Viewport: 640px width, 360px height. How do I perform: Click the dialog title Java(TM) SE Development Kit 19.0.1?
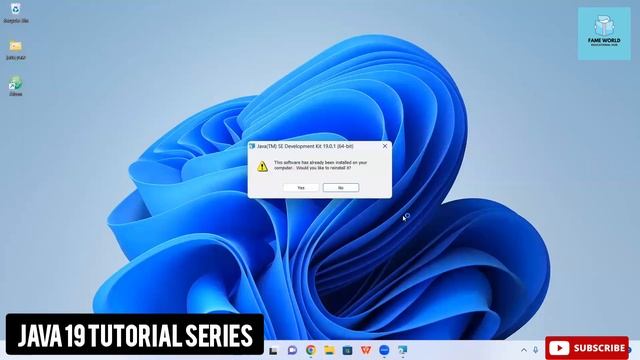[x=305, y=146]
